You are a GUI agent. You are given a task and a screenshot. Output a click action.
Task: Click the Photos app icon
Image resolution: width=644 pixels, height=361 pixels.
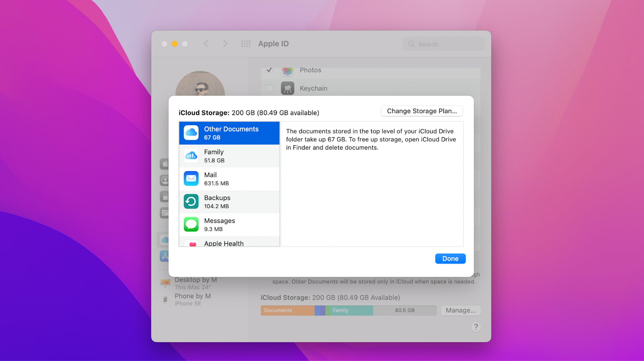[287, 71]
